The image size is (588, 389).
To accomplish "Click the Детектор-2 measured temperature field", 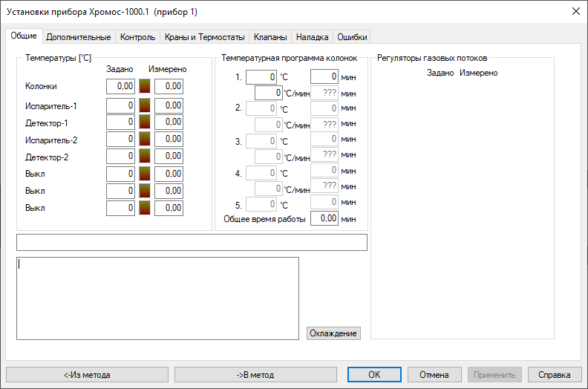I will (169, 157).
